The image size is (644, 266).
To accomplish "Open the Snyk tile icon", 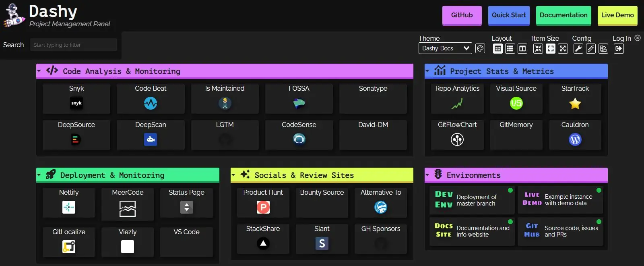I will (76, 103).
